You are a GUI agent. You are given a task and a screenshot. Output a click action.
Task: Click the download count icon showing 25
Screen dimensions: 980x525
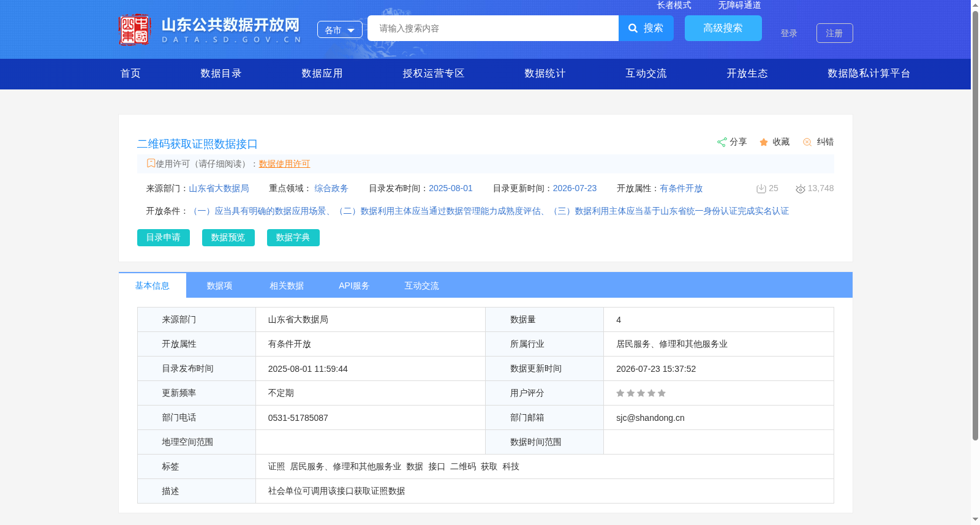coord(761,189)
